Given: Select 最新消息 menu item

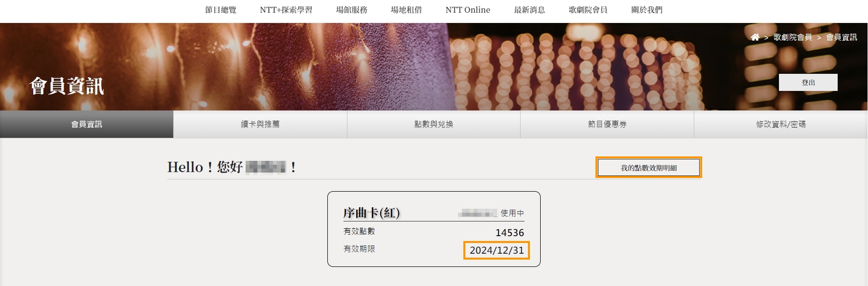Looking at the screenshot, I should (x=529, y=10).
